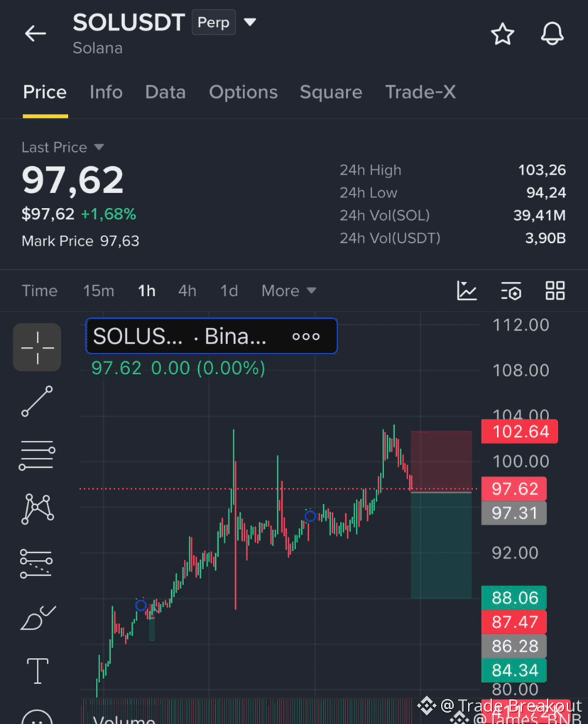Open the Perp contract type badge
Screen dimensions: 588x724
tap(213, 22)
